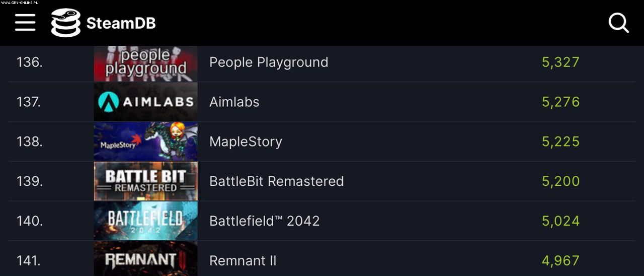Open the Aimlabs title link

pyautogui.click(x=234, y=102)
